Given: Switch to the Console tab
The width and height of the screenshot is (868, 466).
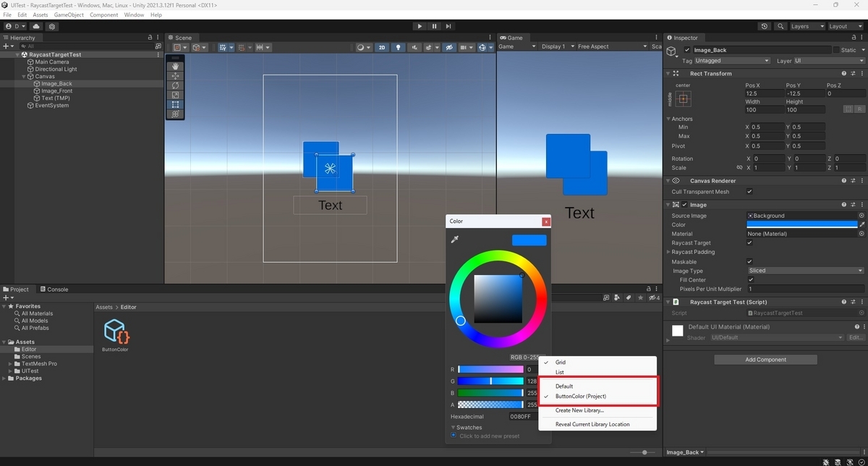Looking at the screenshot, I should coord(54,289).
